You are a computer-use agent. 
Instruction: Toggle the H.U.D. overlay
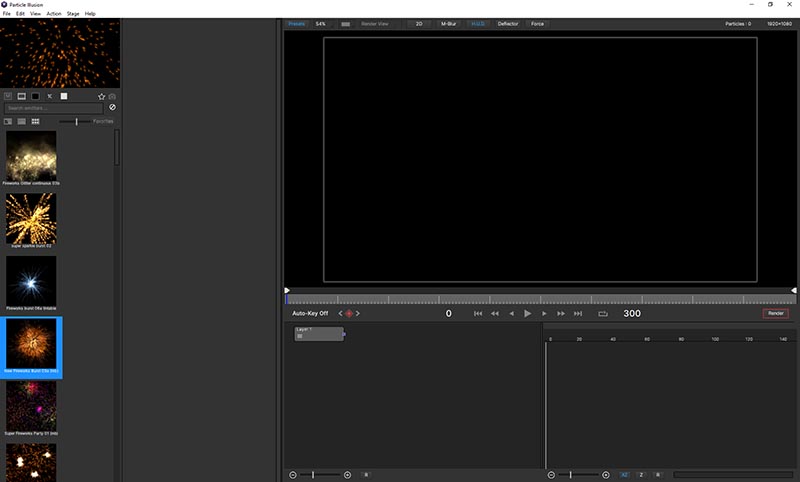478,24
